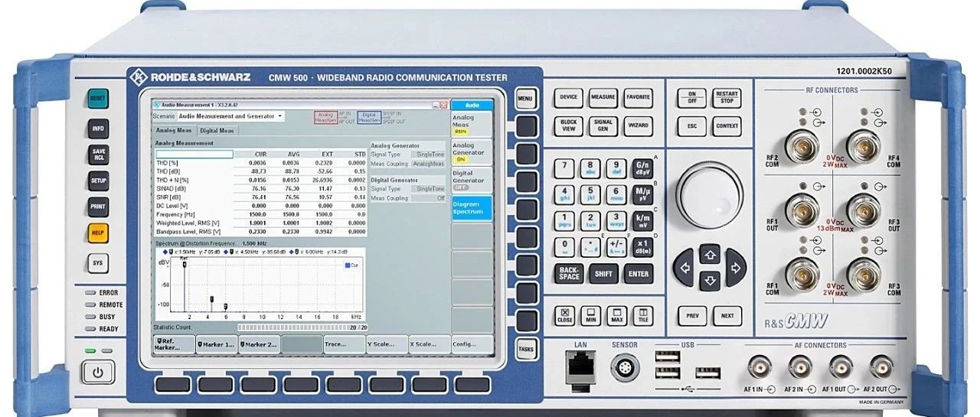Hit the yellow HELP key

[98, 233]
